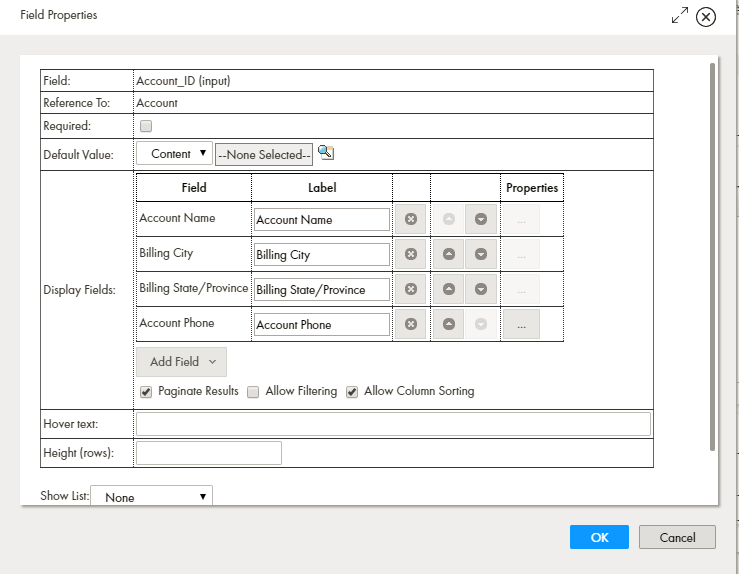The image size is (739, 574).
Task: Click the Reference To value Account
Action: (x=157, y=103)
